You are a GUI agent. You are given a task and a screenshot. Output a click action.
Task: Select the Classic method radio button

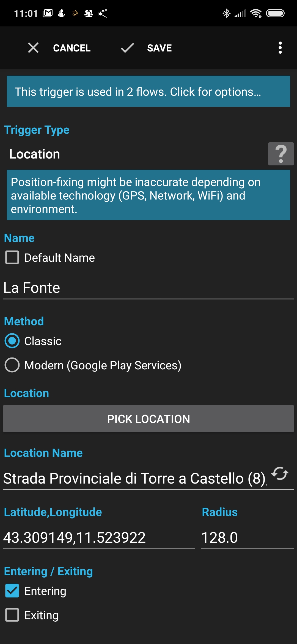point(12,341)
